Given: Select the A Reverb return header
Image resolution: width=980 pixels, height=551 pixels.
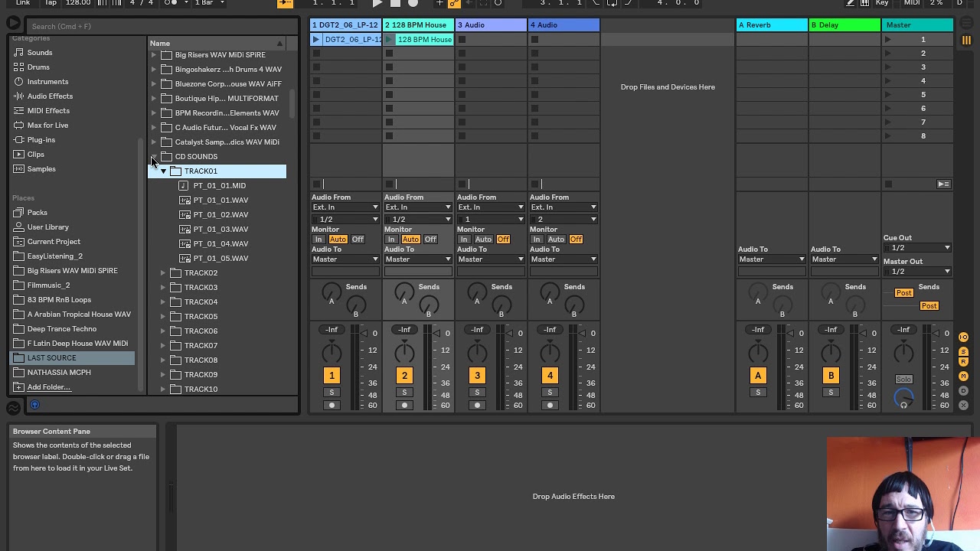Looking at the screenshot, I should (772, 25).
